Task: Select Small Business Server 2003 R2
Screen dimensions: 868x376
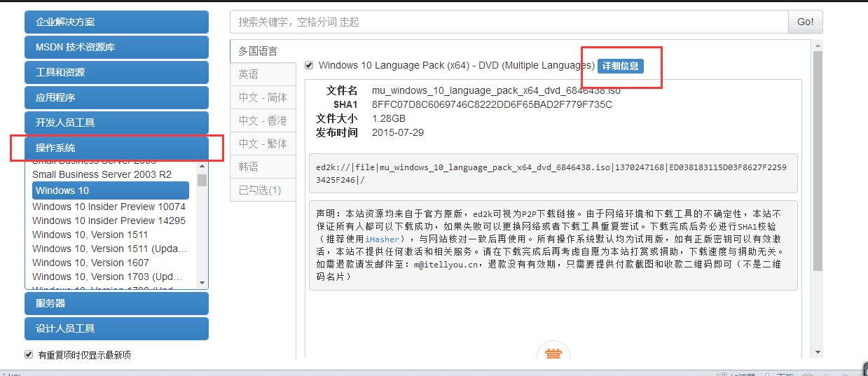Action: (102, 174)
